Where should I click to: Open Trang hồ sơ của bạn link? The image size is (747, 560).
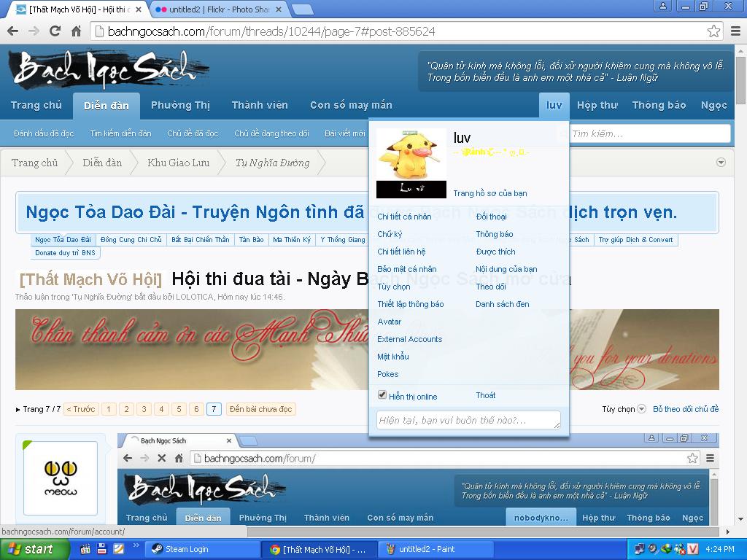pos(489,193)
